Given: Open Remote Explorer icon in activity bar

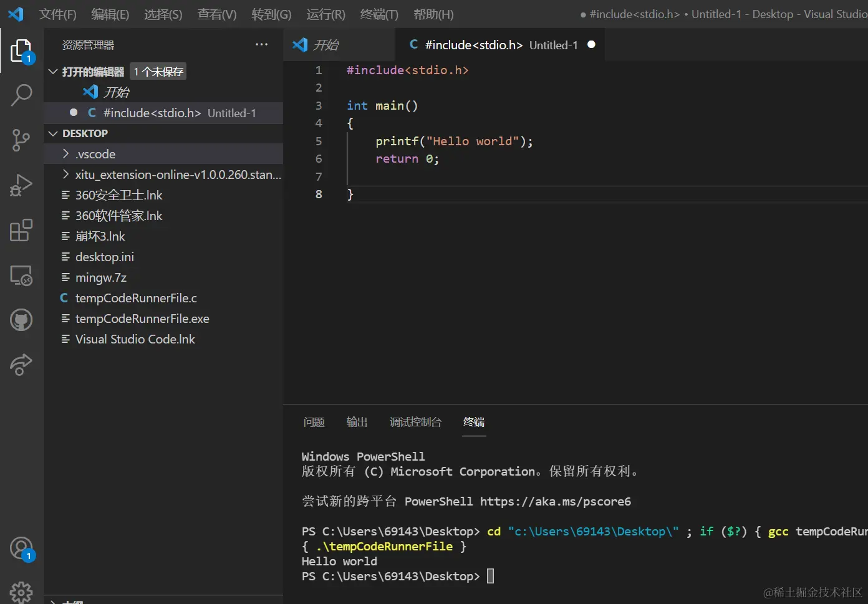Looking at the screenshot, I should [21, 276].
